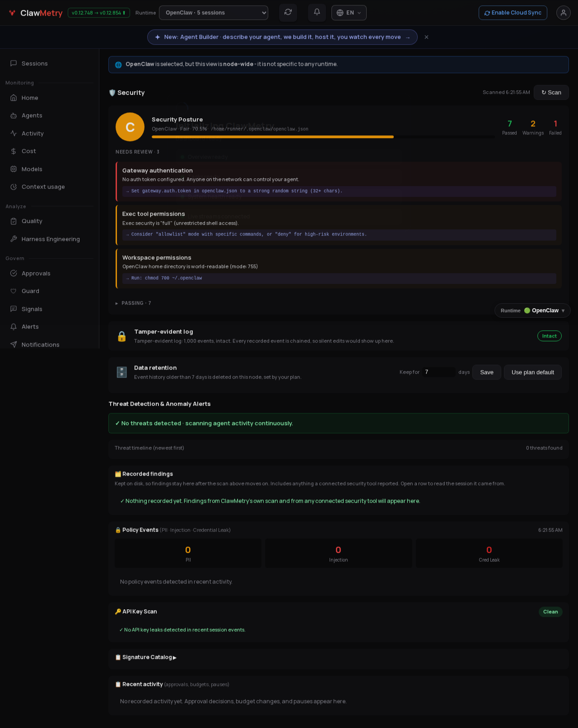Run a new security Scan
Screen dimensions: 578x728
551,93
